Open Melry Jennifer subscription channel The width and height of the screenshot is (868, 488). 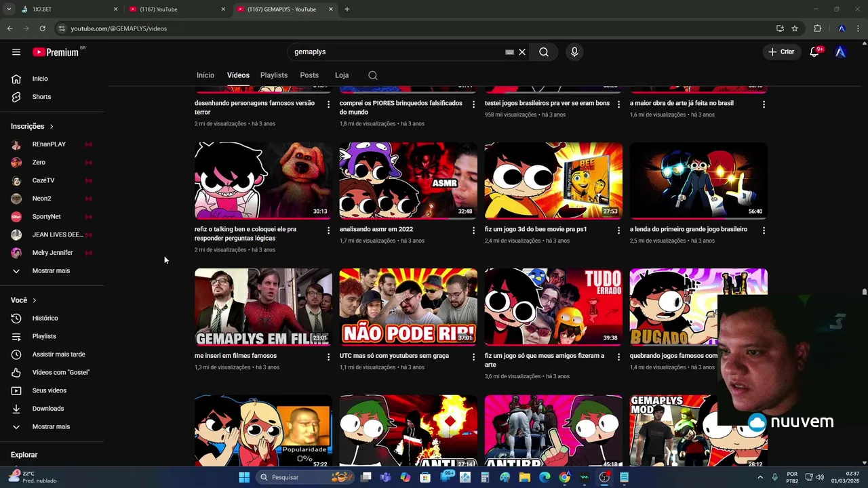[52, 253]
